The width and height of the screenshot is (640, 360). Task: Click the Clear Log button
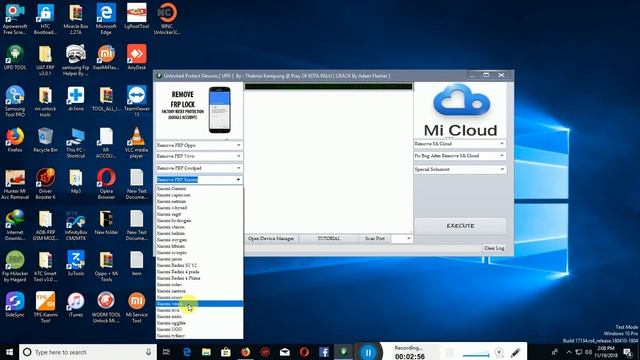pos(494,248)
